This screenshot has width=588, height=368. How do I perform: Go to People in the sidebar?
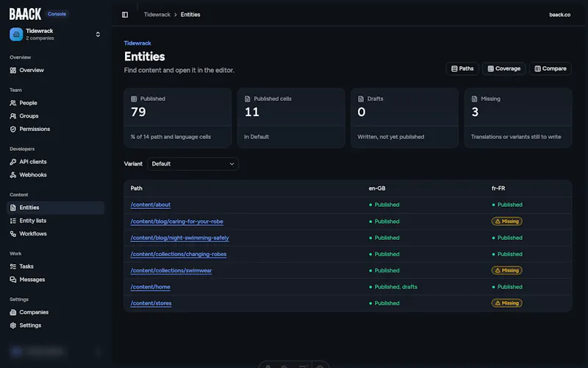point(56,103)
